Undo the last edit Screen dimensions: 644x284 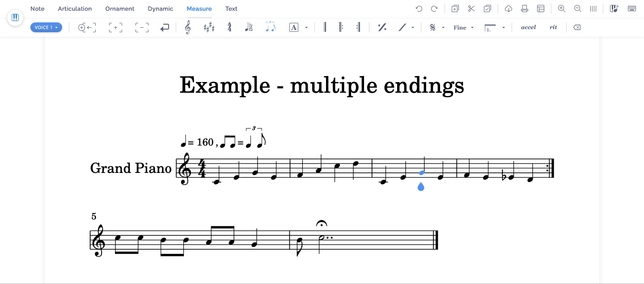point(419,9)
